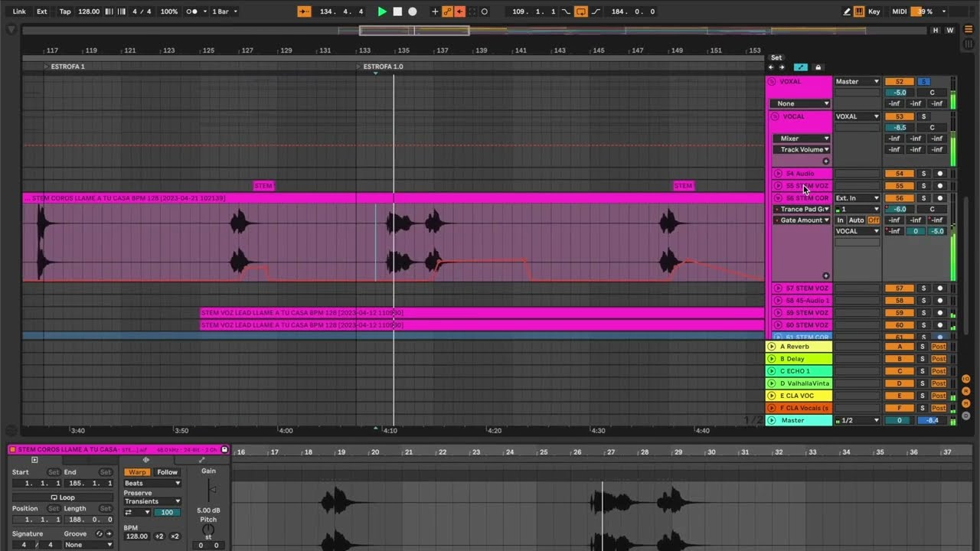The image size is (980, 551).
Task: Click the MIDI Arrangement Overdub plus button
Action: (x=435, y=11)
